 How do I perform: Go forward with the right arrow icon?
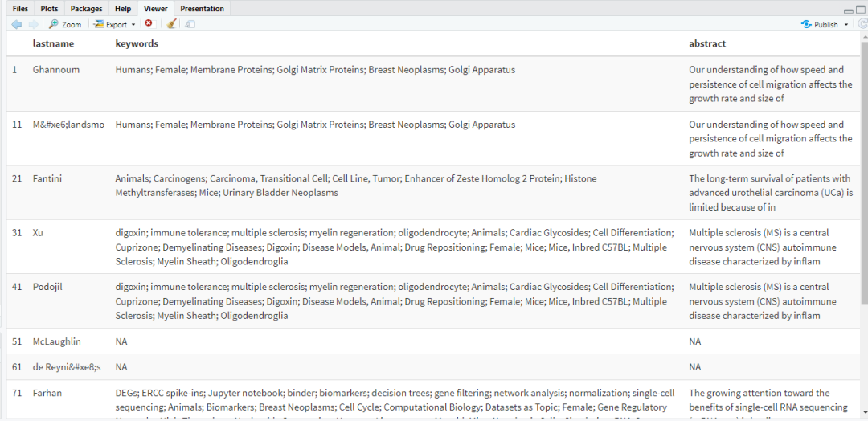tap(33, 24)
